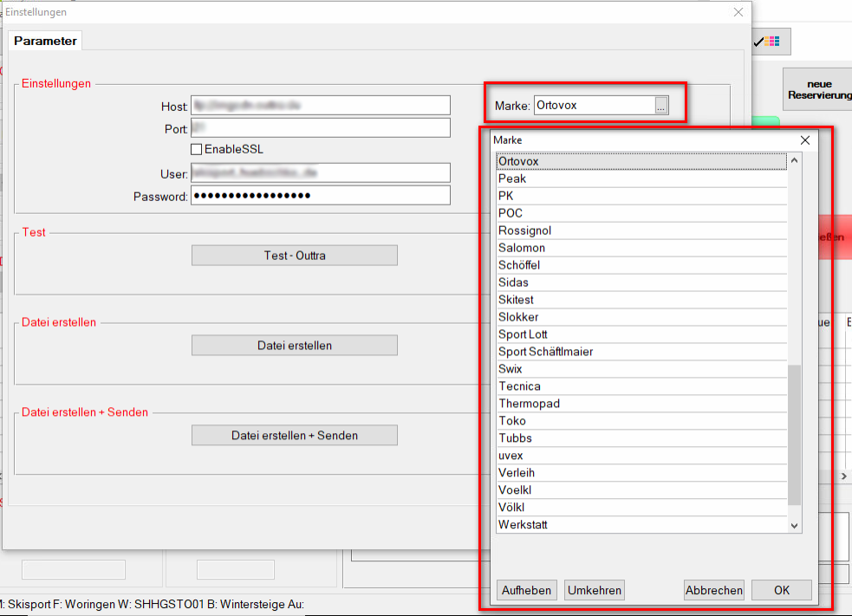Image resolution: width=852 pixels, height=616 pixels.
Task: Switch to the Parameter tab
Action: click(x=46, y=41)
